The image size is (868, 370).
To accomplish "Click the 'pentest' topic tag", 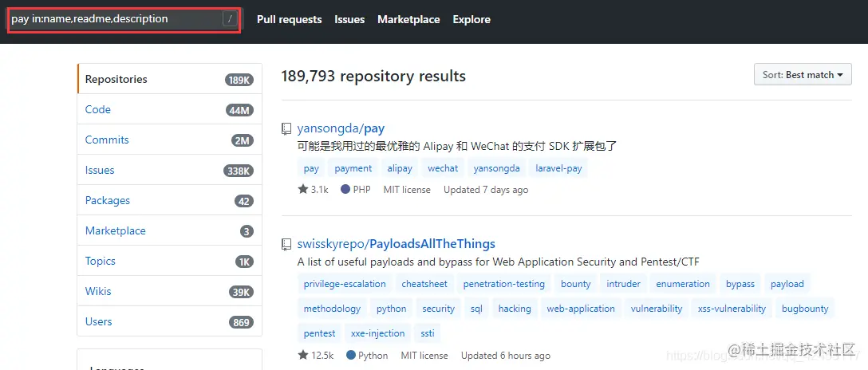I will [319, 333].
